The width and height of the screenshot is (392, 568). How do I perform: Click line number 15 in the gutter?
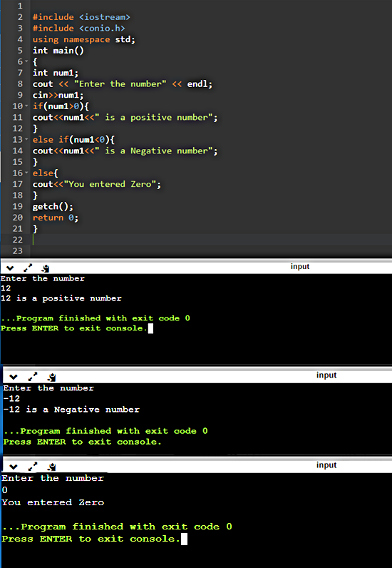(x=17, y=161)
